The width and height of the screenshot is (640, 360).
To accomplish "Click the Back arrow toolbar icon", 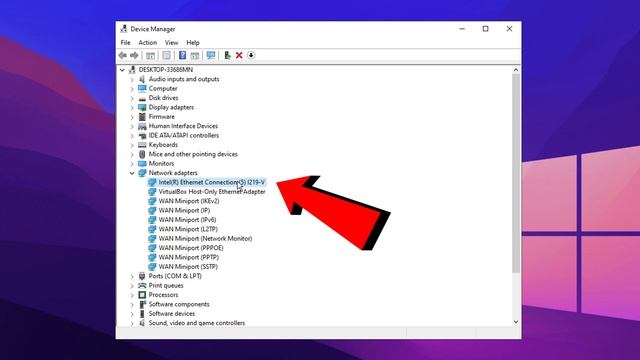I will [x=122, y=55].
